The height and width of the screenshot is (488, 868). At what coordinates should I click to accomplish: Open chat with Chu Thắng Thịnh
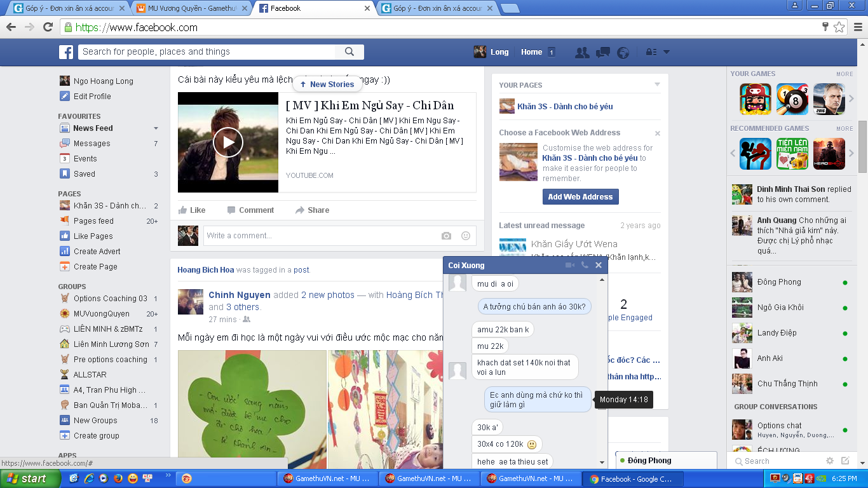click(x=792, y=384)
